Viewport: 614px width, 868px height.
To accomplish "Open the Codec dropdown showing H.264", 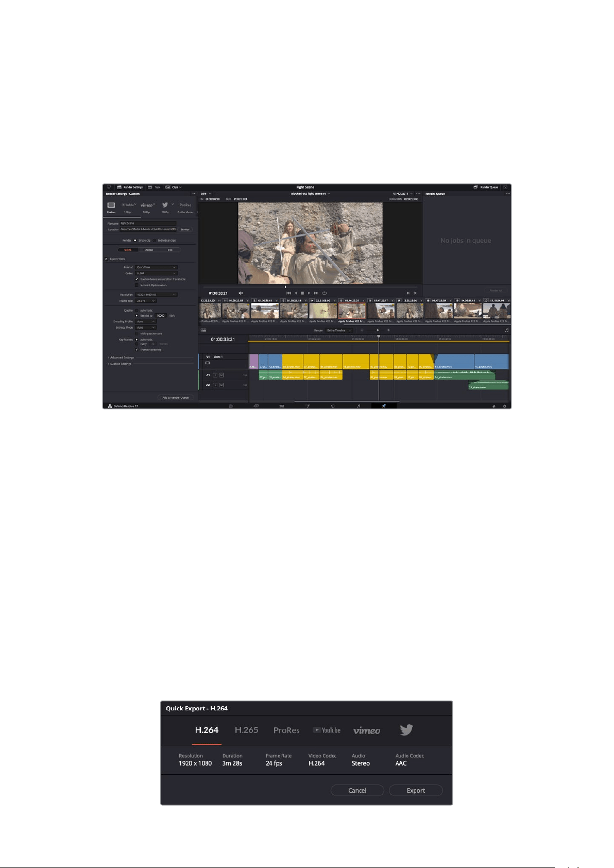I will pyautogui.click(x=156, y=273).
